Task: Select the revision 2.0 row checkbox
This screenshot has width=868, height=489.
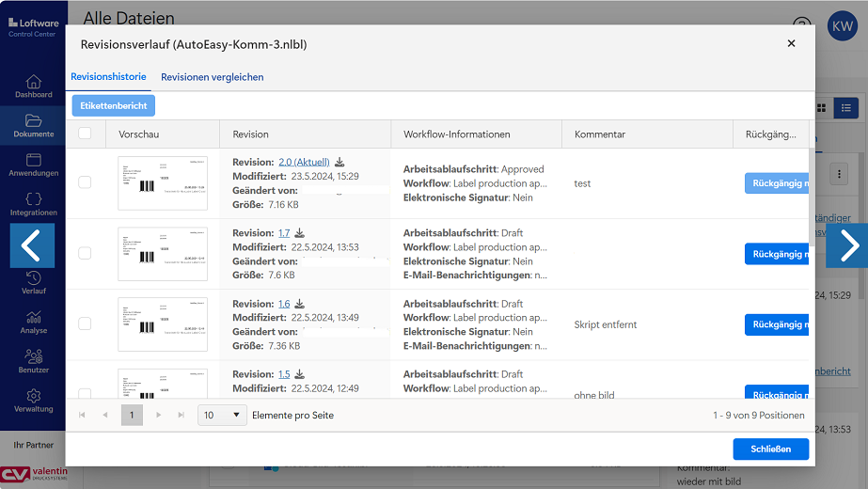Action: pyautogui.click(x=85, y=182)
